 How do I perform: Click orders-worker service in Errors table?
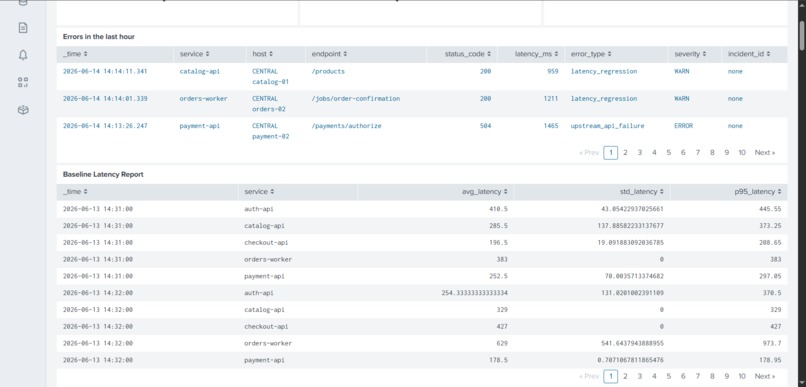[204, 99]
